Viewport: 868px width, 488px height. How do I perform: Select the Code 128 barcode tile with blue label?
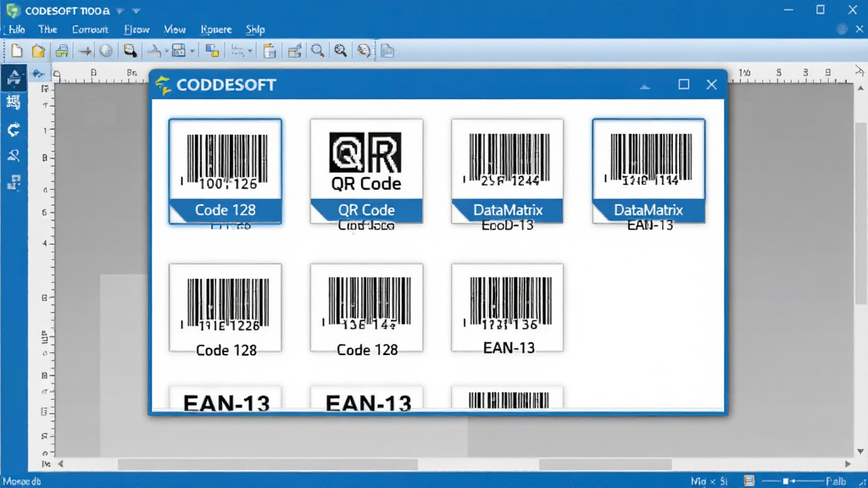[225, 171]
